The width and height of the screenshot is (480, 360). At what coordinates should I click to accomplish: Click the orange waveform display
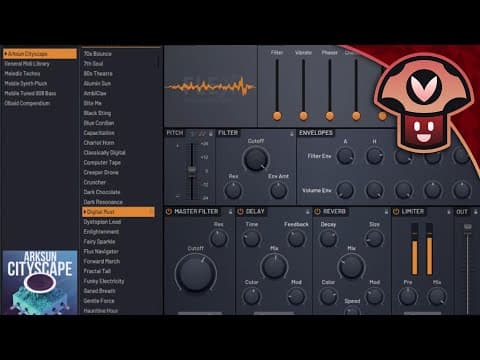pyautogui.click(x=211, y=87)
